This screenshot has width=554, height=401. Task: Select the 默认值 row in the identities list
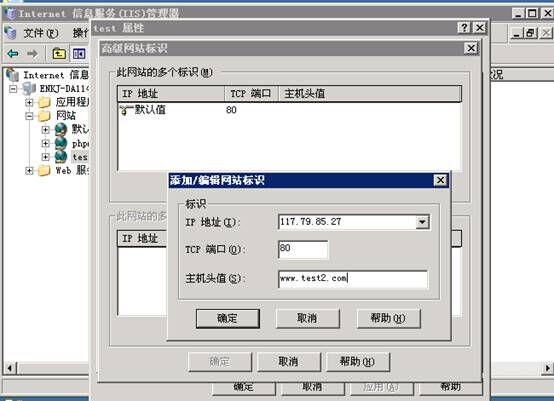[289, 110]
